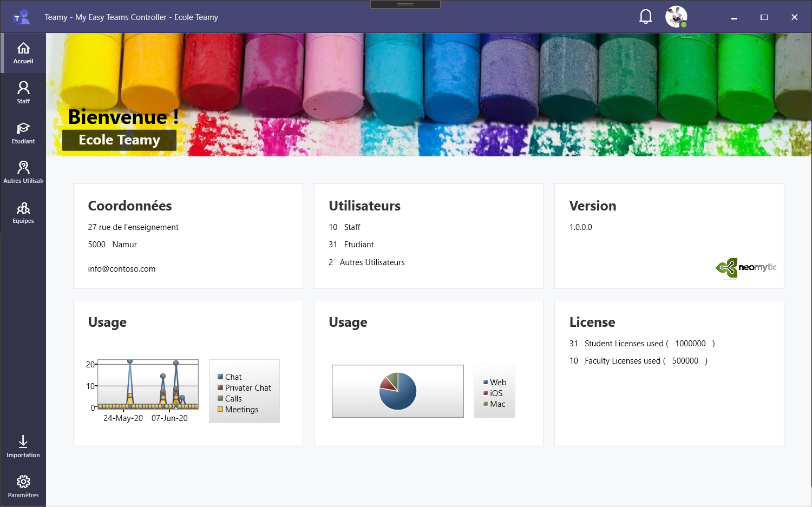The width and height of the screenshot is (812, 507).
Task: Open the user profile avatar
Action: [x=676, y=17]
